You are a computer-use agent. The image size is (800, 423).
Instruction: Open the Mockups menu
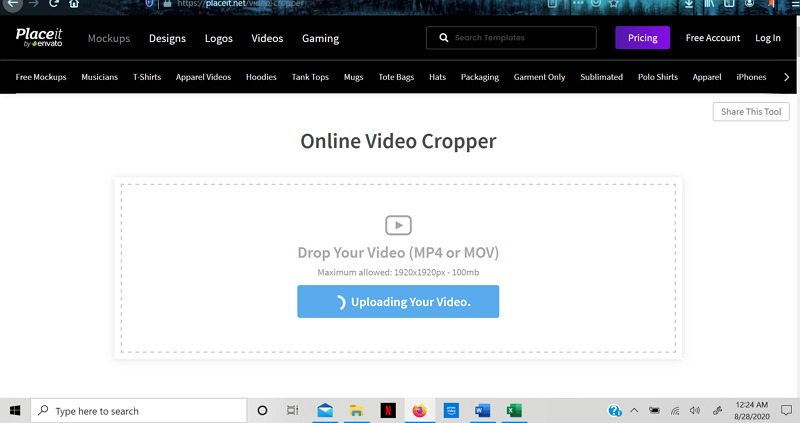pos(109,38)
